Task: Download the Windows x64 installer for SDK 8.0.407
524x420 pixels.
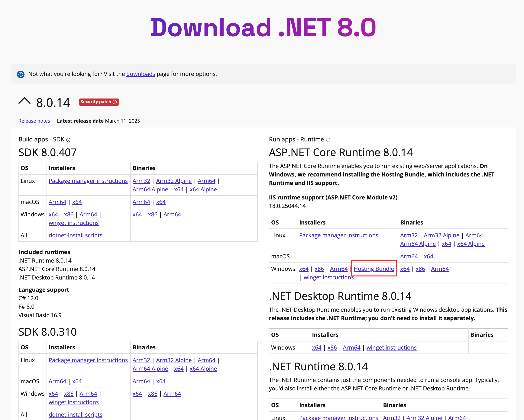Action: (x=53, y=214)
